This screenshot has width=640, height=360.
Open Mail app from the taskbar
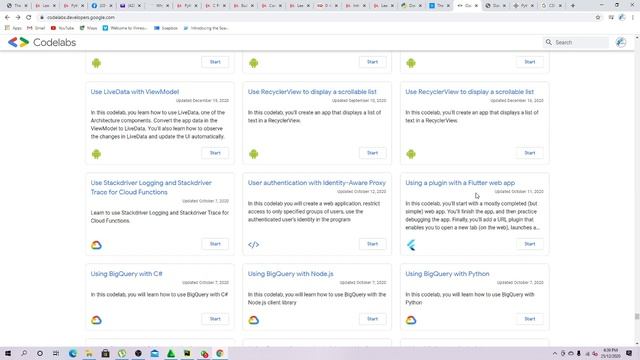point(155,353)
